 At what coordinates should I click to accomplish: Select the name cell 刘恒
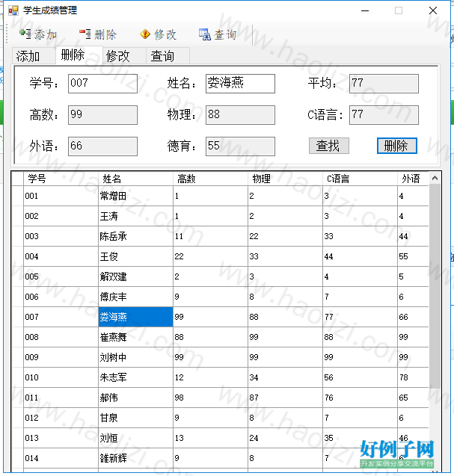[x=135, y=438]
